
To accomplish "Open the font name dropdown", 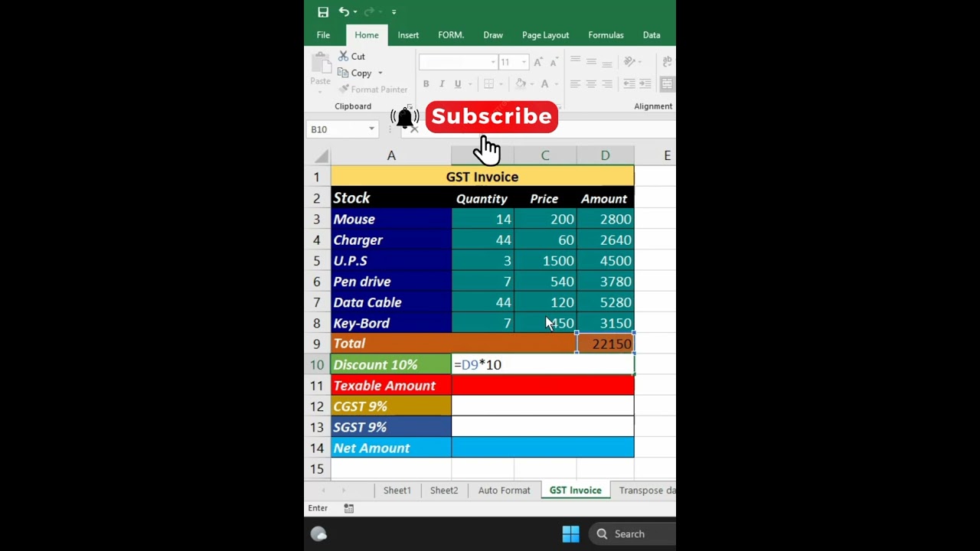I will [x=493, y=62].
